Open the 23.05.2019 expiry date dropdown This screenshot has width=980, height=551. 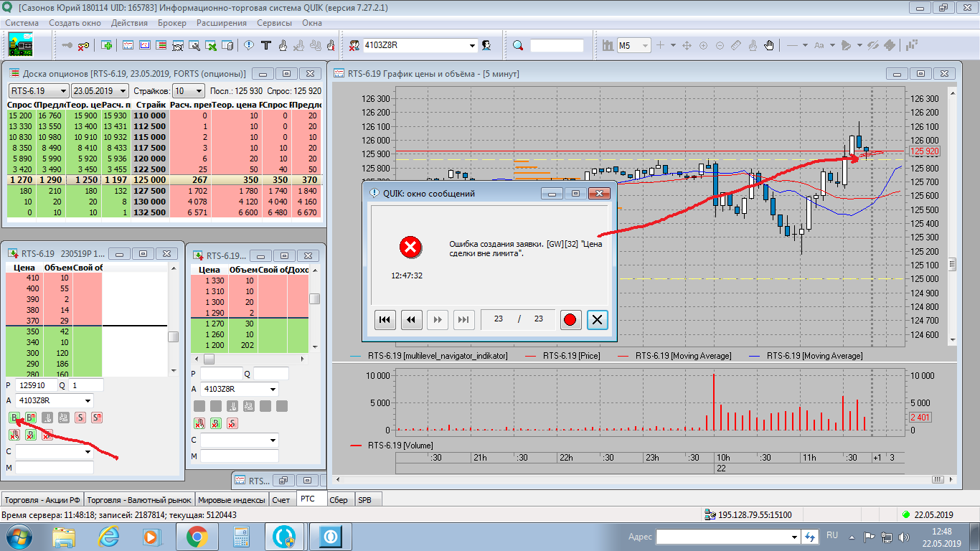(x=123, y=91)
